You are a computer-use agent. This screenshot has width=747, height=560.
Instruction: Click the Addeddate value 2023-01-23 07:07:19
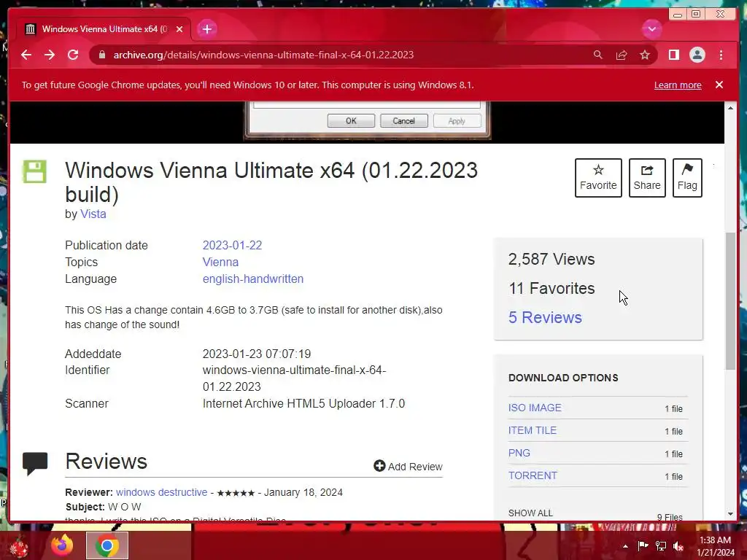257,354
